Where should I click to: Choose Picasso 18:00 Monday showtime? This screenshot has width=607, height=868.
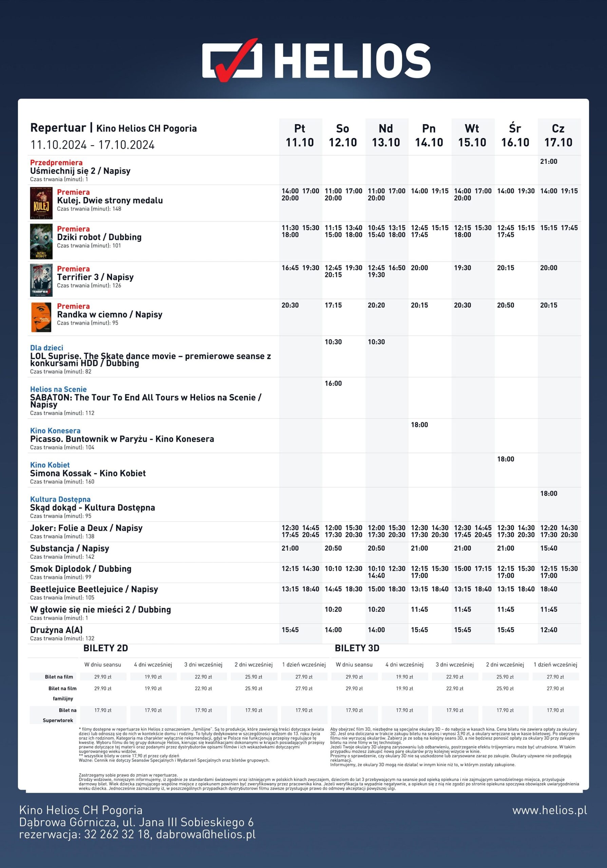[x=419, y=425]
